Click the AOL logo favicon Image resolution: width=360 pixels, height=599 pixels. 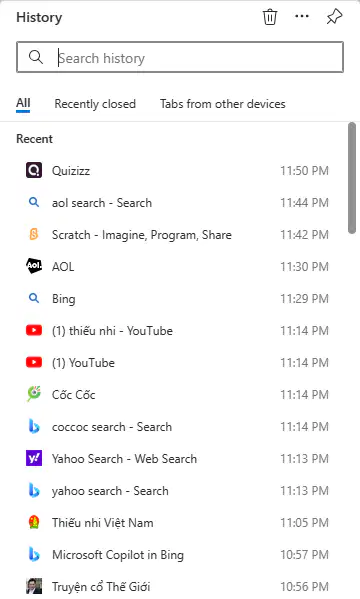tap(34, 266)
